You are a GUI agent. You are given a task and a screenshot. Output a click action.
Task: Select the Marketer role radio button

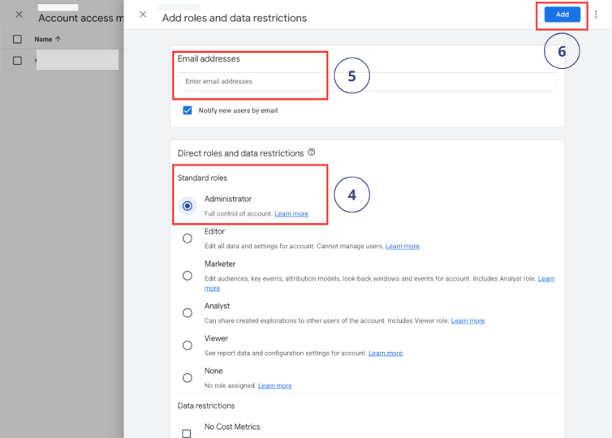(x=187, y=276)
